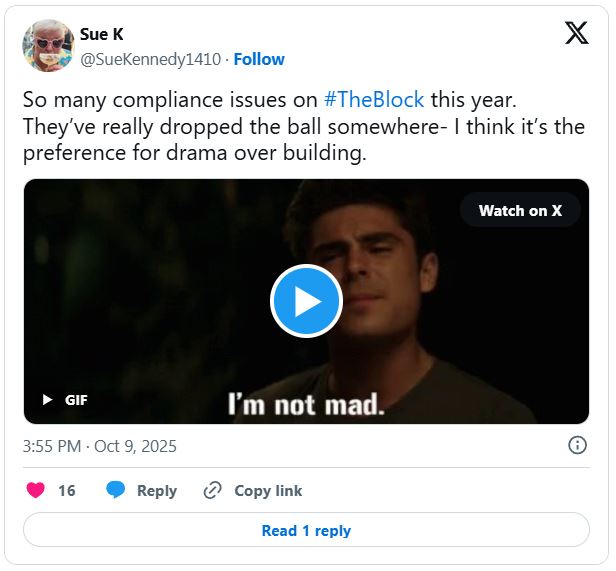The width and height of the screenshot is (616, 571).
Task: Click the X logo icon
Action: (577, 33)
